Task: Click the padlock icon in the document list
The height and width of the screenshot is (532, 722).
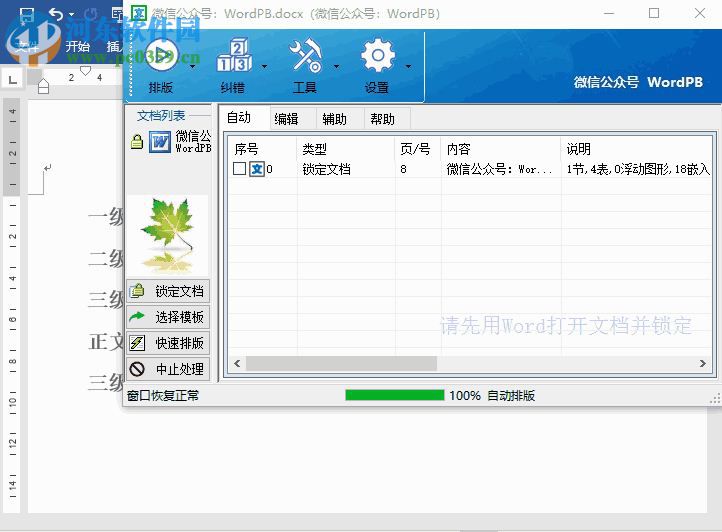Action: coord(137,142)
